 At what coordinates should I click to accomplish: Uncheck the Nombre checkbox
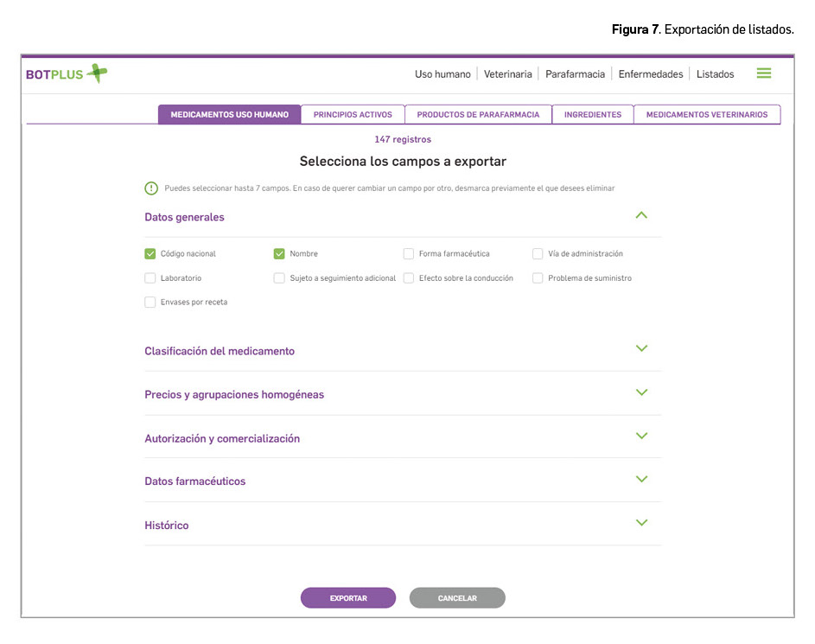click(x=279, y=254)
